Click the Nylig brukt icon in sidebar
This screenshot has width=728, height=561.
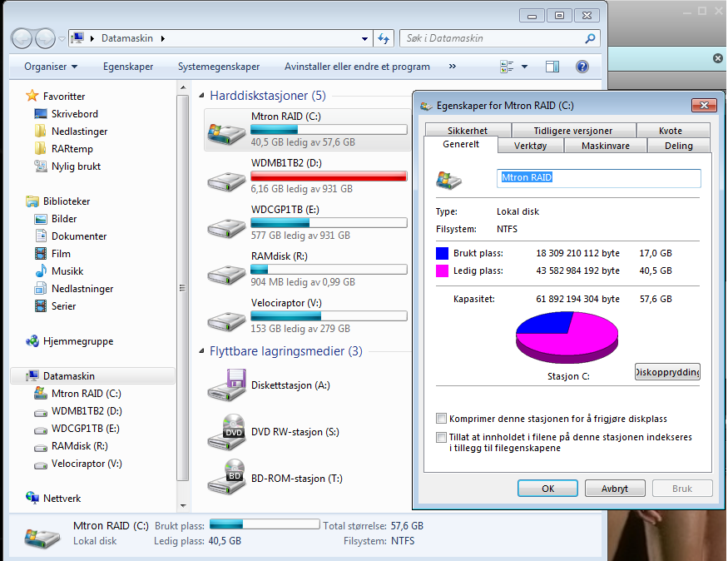coord(41,166)
